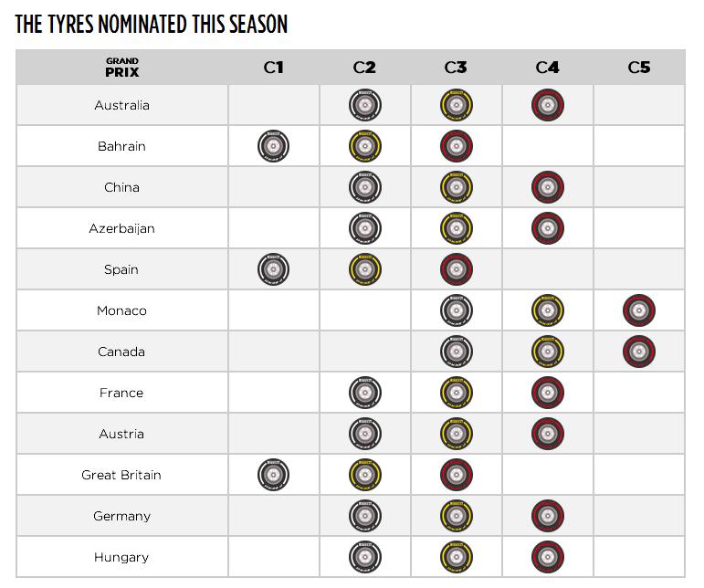Viewport: 704px width, 588px height.
Task: Click the yellow tyre icon for China C3
Action: click(456, 188)
